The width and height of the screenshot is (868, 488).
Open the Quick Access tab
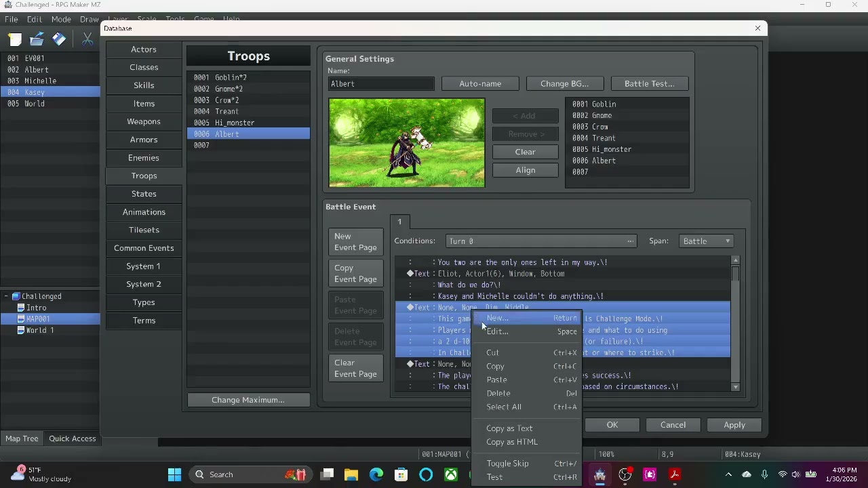click(x=73, y=439)
